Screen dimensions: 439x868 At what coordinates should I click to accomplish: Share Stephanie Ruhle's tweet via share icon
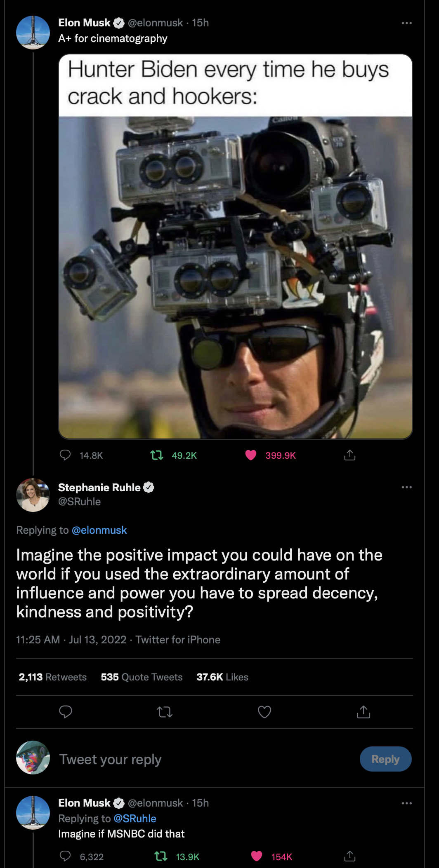[x=363, y=712]
